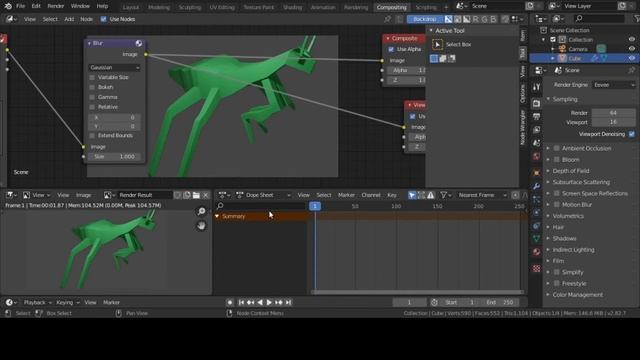Adjust Composite node Alpha slider
This screenshot has width=640, height=360.
click(x=406, y=70)
